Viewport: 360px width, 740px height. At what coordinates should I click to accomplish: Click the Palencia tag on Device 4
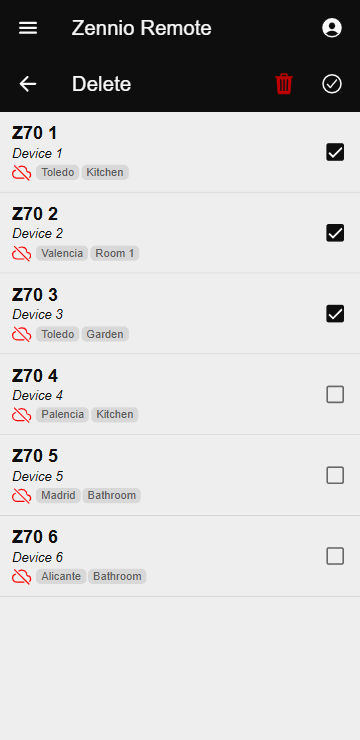pos(62,414)
